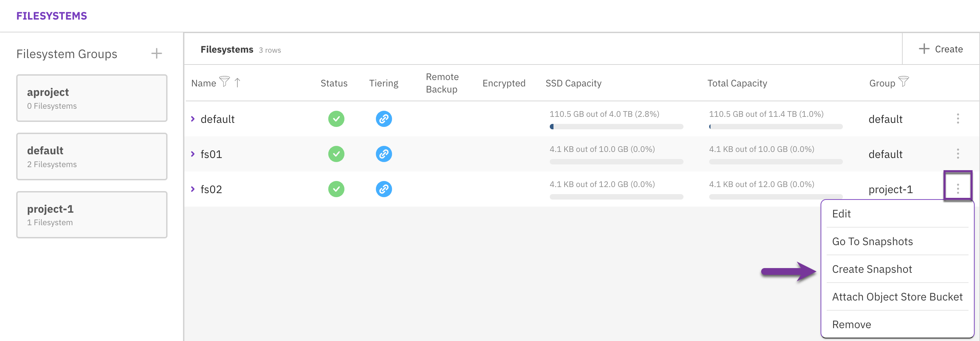Image resolution: width=980 pixels, height=341 pixels.
Task: Expand the fs01 filesystem row
Action: point(193,154)
